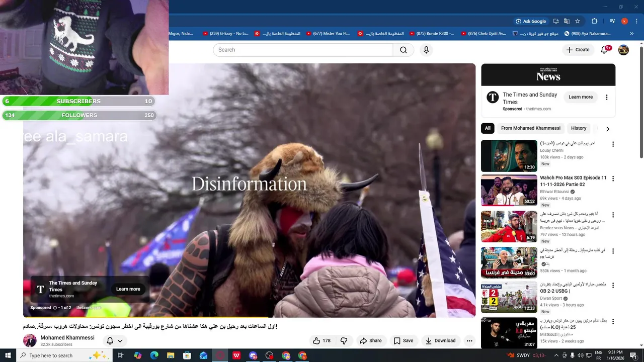Save the video to a playlist
644x362 pixels.
[404, 341]
